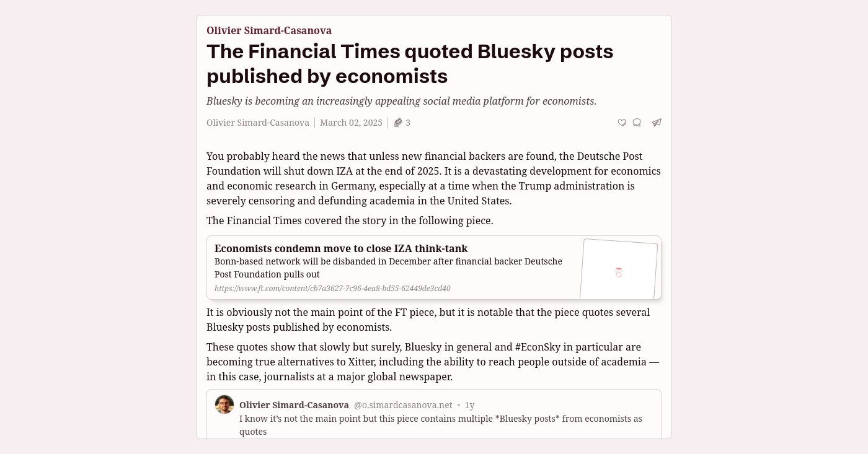Click the ft.com URL in the link card
This screenshot has height=454, width=868.
[x=332, y=288]
